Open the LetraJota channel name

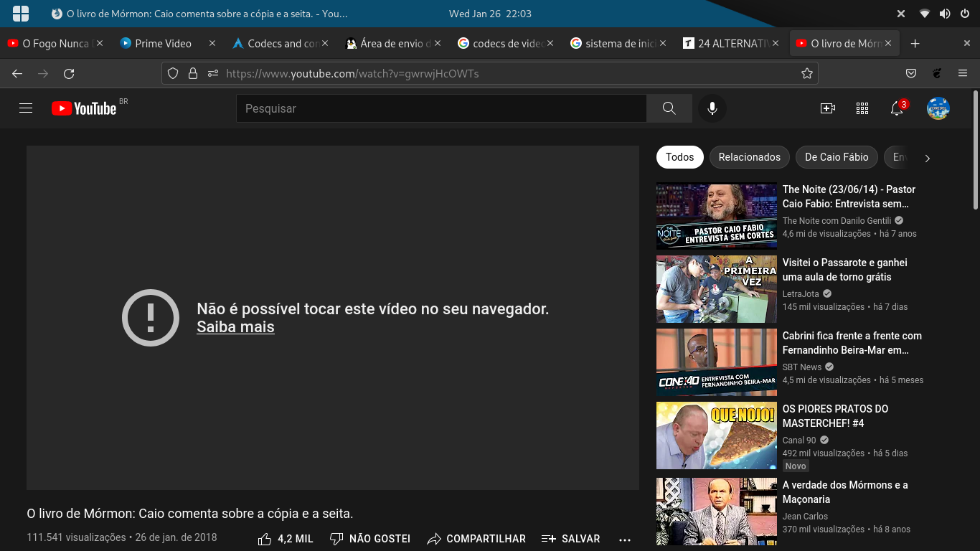(801, 293)
